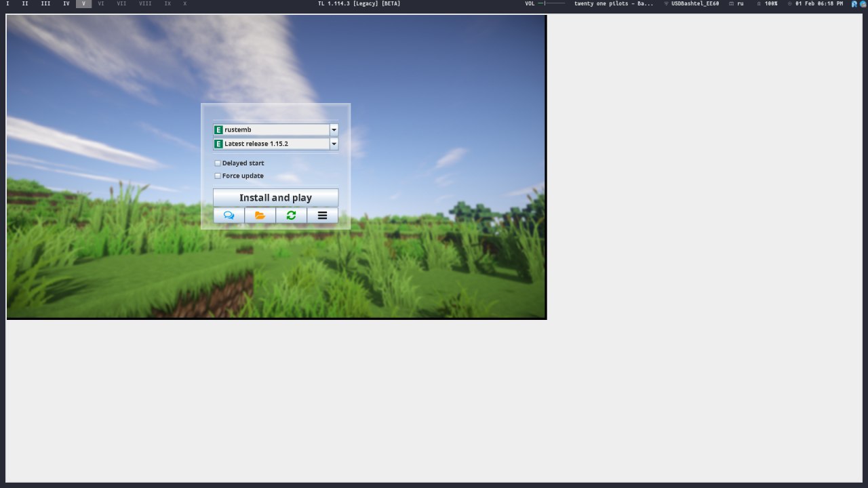Select the active workspace V
868x488 pixels.
(83, 3)
